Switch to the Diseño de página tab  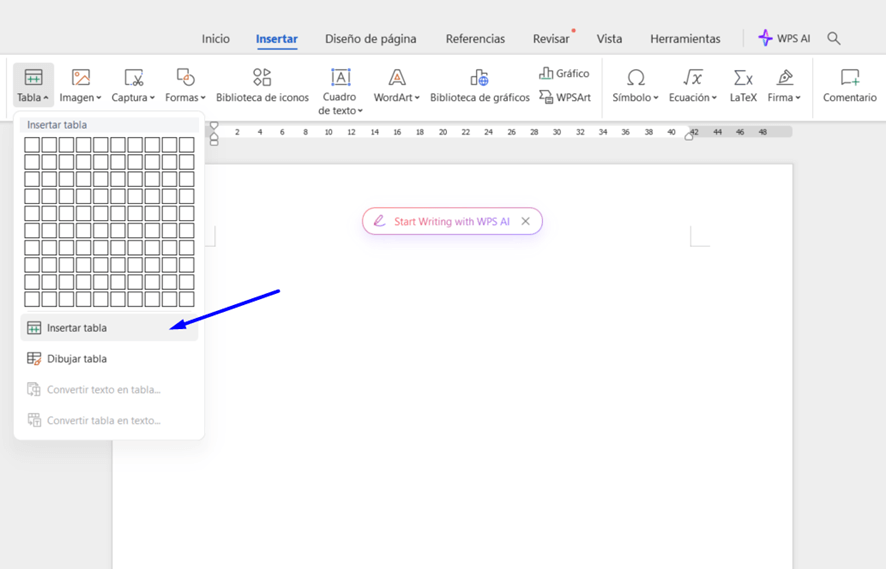tap(370, 39)
